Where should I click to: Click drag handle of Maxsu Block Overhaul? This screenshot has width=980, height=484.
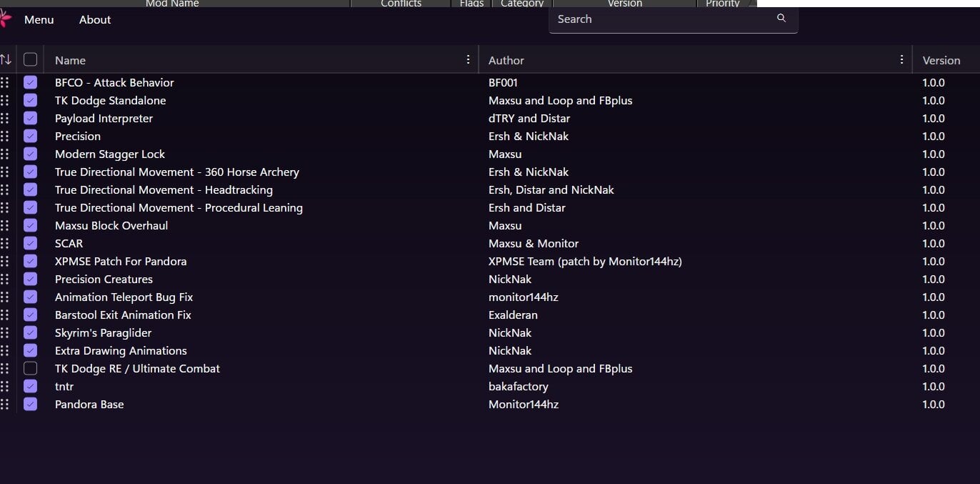[x=5, y=225]
